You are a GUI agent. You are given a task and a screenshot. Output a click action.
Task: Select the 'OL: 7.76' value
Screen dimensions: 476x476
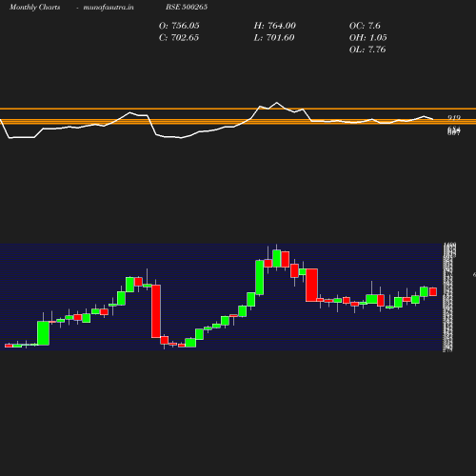click(367, 50)
